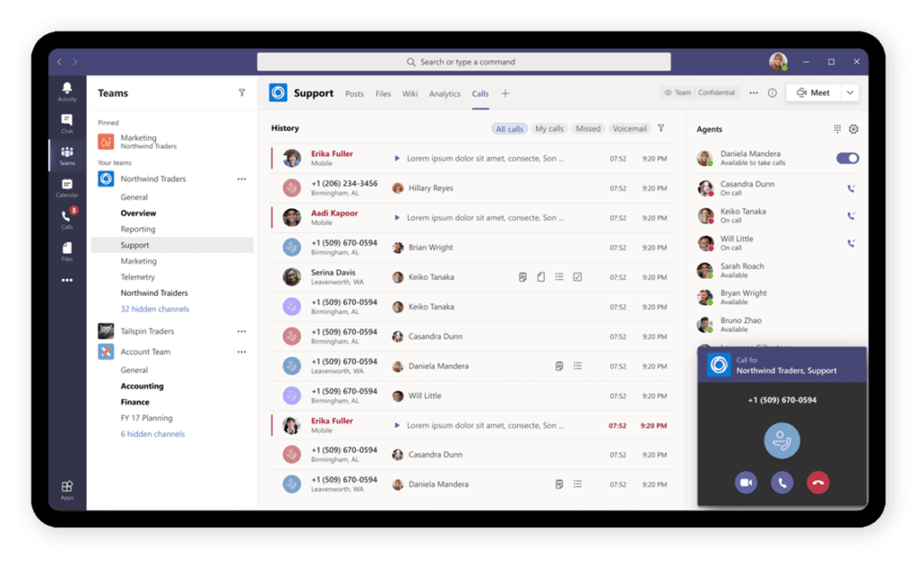
Task: Open the user profile picture menu
Action: tap(778, 61)
